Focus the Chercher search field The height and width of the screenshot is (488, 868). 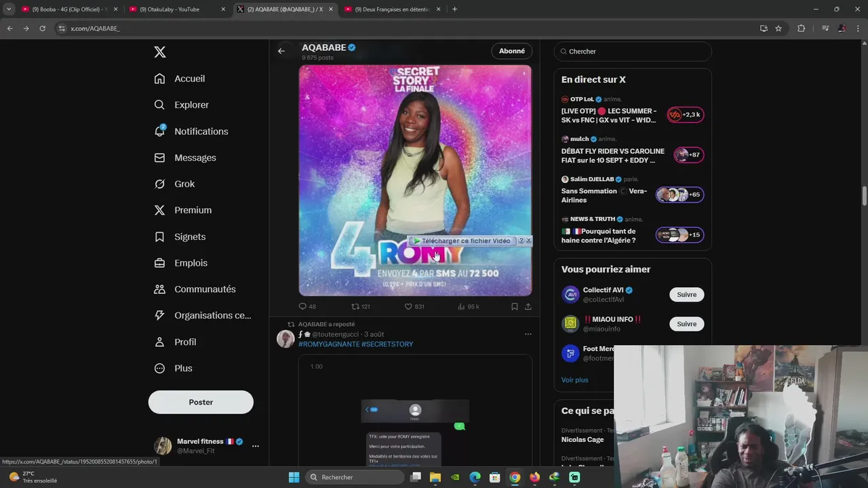click(x=633, y=52)
